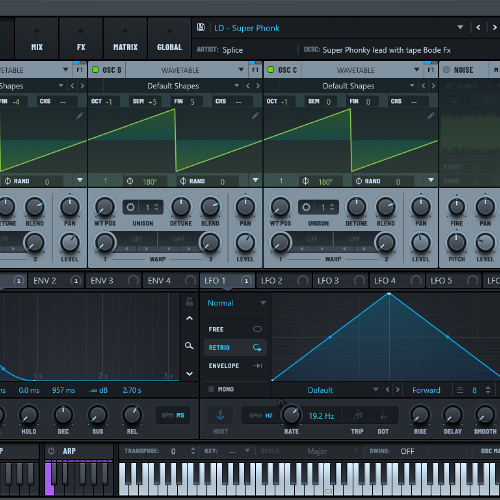
Task: Toggle OSC B power on/off
Action: click(x=95, y=70)
